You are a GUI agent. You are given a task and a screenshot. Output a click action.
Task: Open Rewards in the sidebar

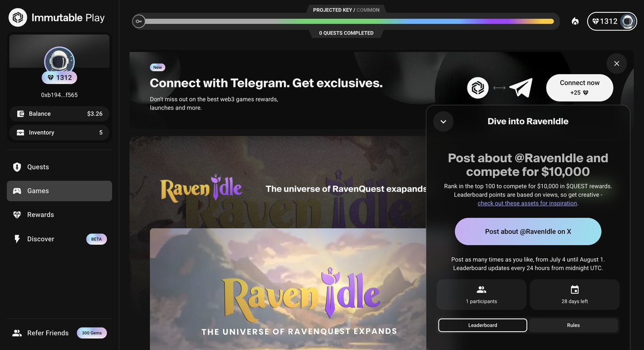click(60, 215)
